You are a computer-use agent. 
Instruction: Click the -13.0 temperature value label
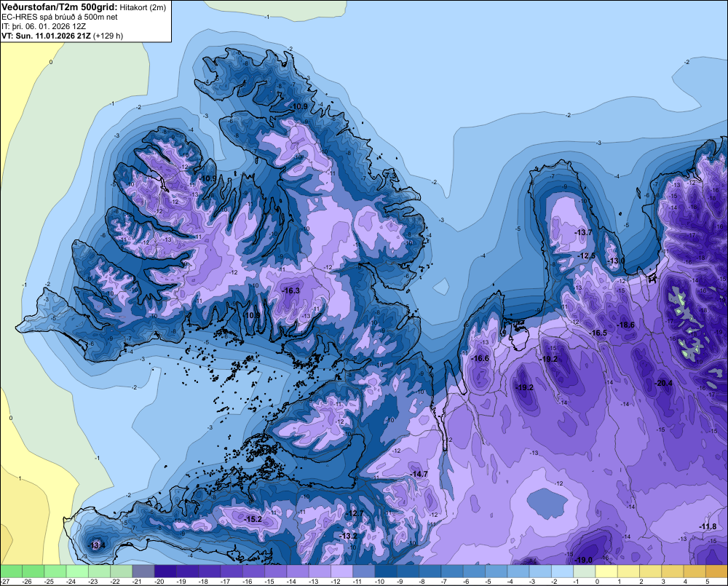pyautogui.click(x=616, y=261)
